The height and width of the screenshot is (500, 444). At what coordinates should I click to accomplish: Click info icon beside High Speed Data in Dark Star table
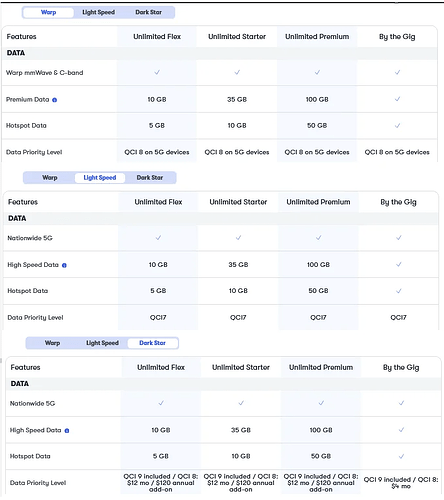[67, 431]
